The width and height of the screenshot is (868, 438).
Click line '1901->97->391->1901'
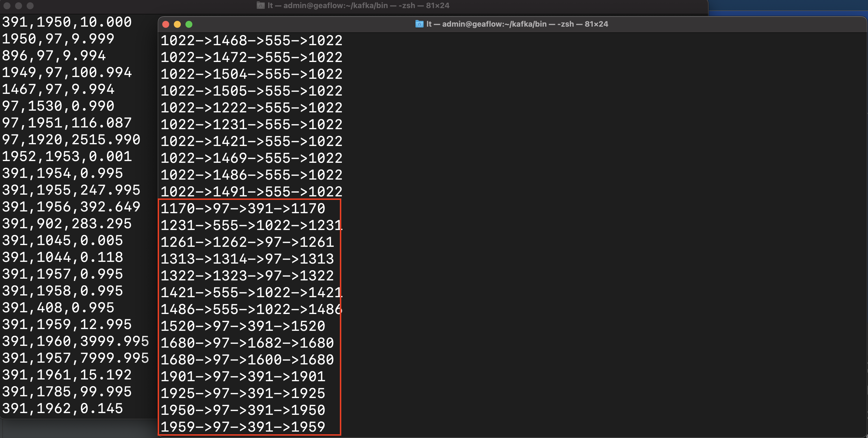point(242,377)
